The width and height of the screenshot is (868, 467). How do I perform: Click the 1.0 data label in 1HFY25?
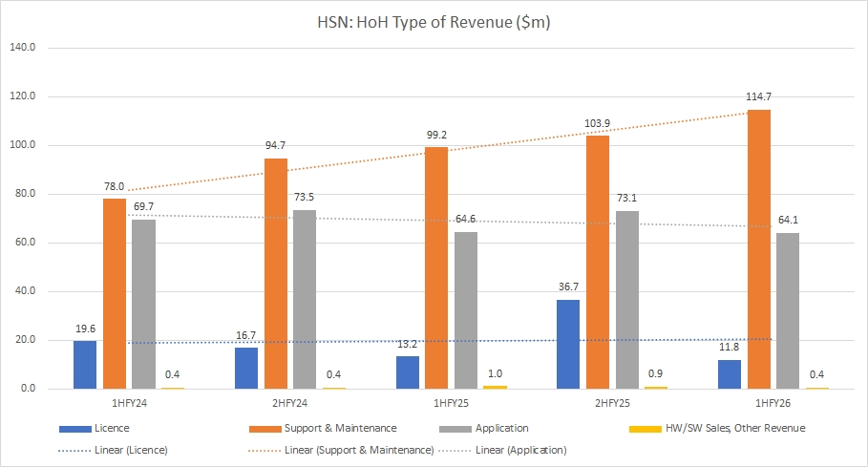click(497, 372)
